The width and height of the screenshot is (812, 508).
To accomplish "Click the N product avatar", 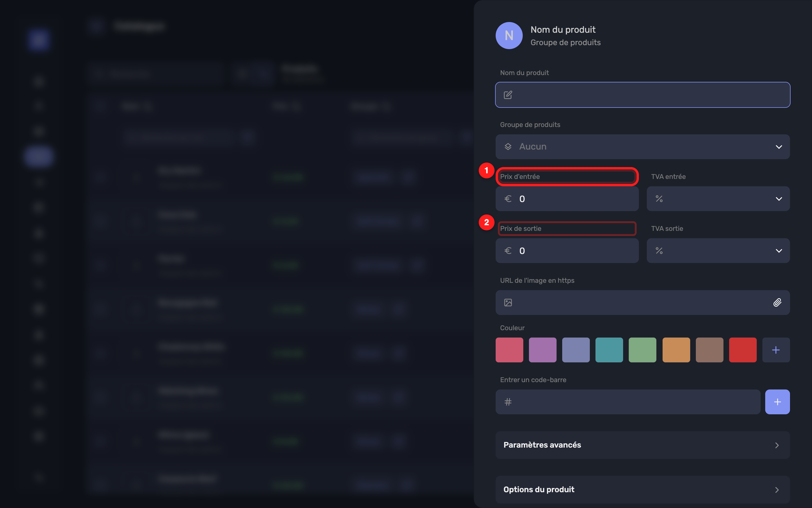I will click(509, 36).
